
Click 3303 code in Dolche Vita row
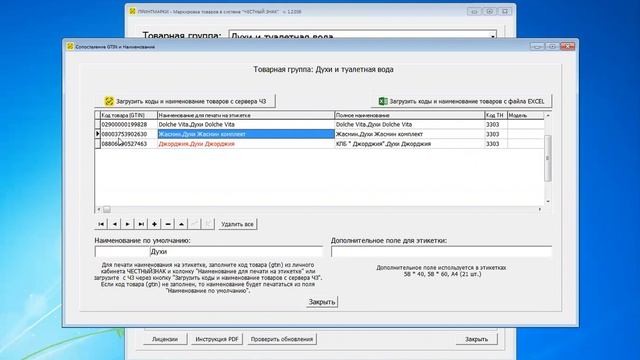click(x=496, y=124)
